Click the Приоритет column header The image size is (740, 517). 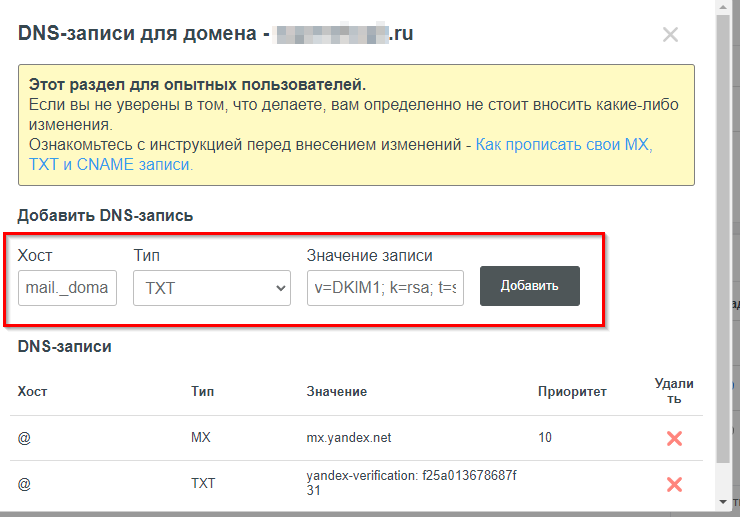[572, 392]
